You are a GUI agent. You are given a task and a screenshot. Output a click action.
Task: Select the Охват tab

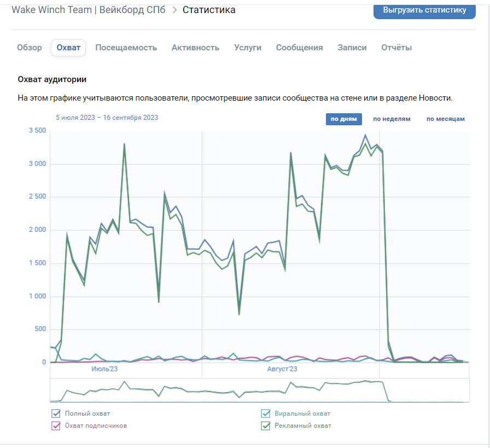click(68, 48)
